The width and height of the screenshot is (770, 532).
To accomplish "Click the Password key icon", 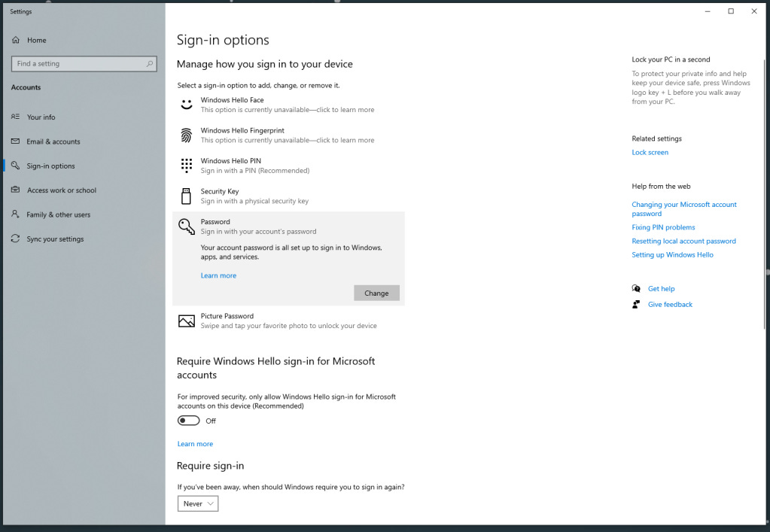I will [x=187, y=226].
